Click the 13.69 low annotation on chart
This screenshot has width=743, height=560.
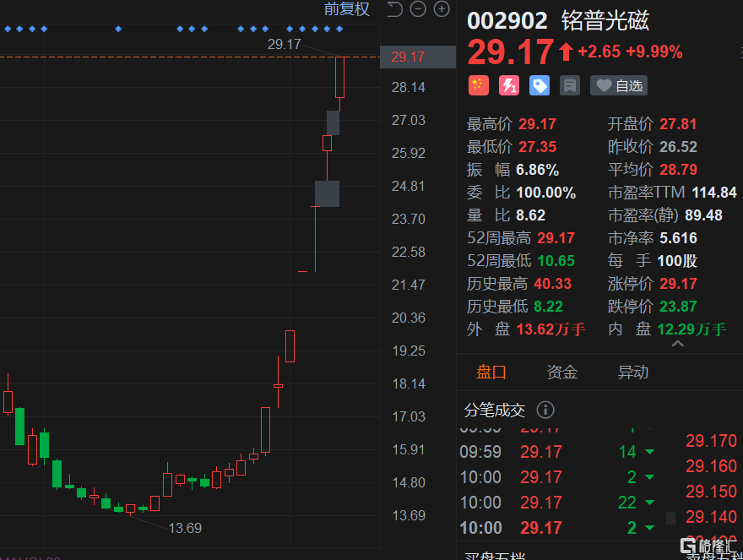click(185, 528)
